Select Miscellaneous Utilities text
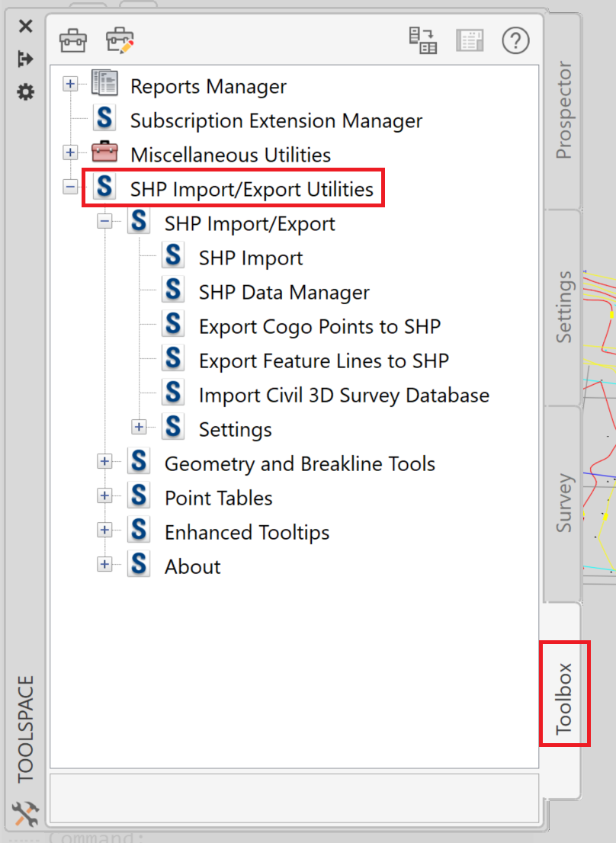The image size is (616, 843). click(x=230, y=155)
